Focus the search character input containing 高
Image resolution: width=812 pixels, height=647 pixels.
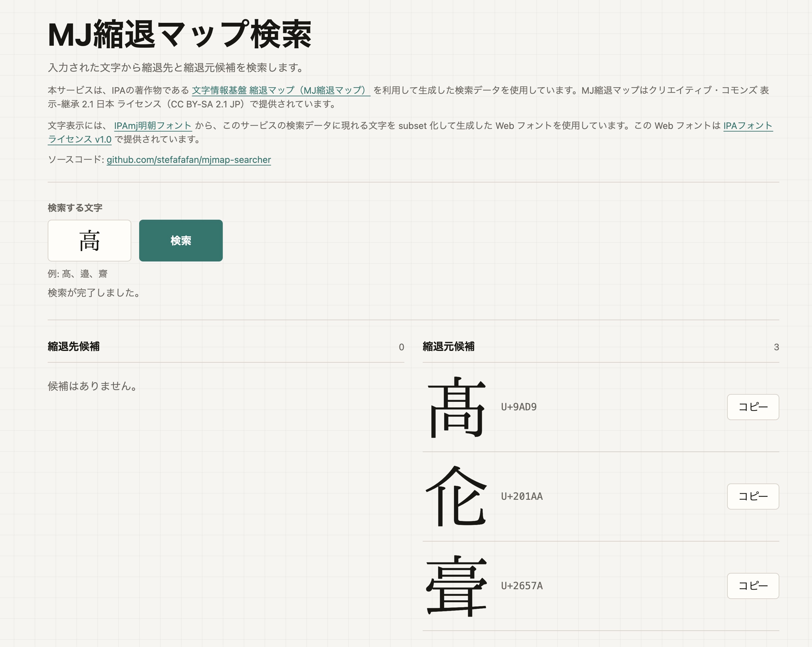click(89, 241)
